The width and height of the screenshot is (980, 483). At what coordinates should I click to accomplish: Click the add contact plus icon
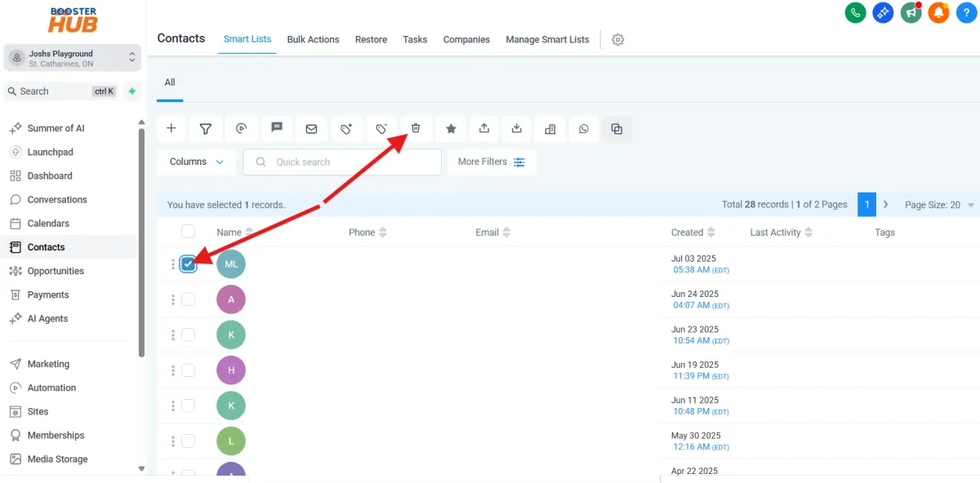171,129
